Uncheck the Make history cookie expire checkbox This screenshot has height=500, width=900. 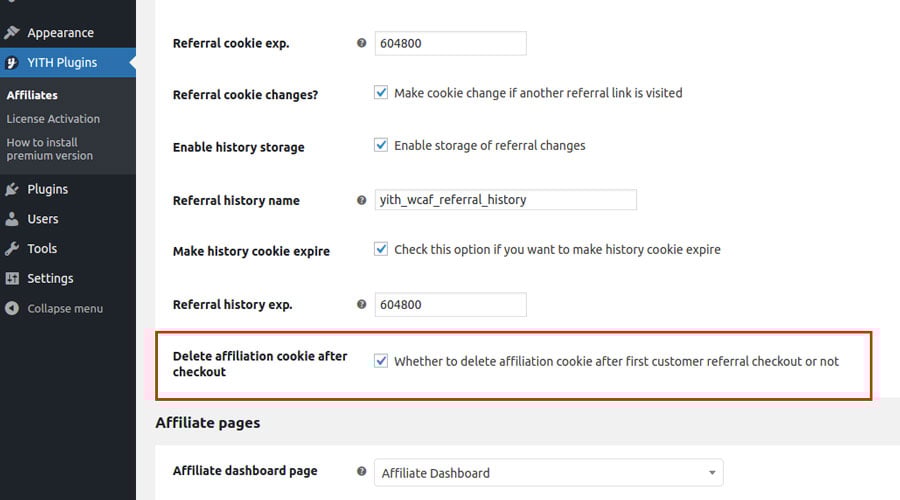click(381, 249)
